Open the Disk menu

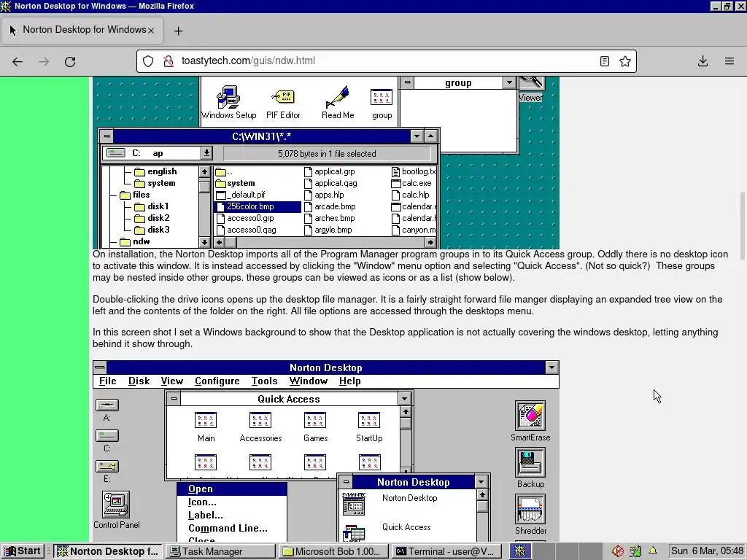tap(139, 381)
